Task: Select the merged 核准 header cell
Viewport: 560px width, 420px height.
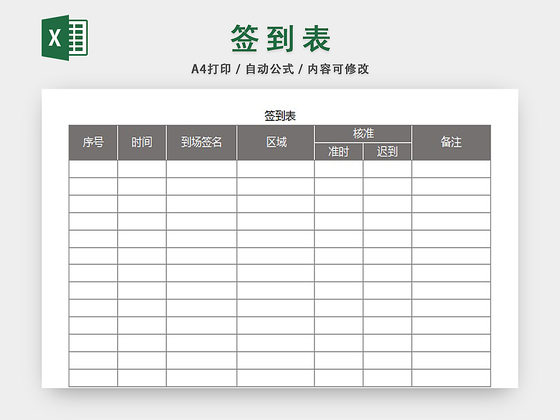Action: [363, 134]
